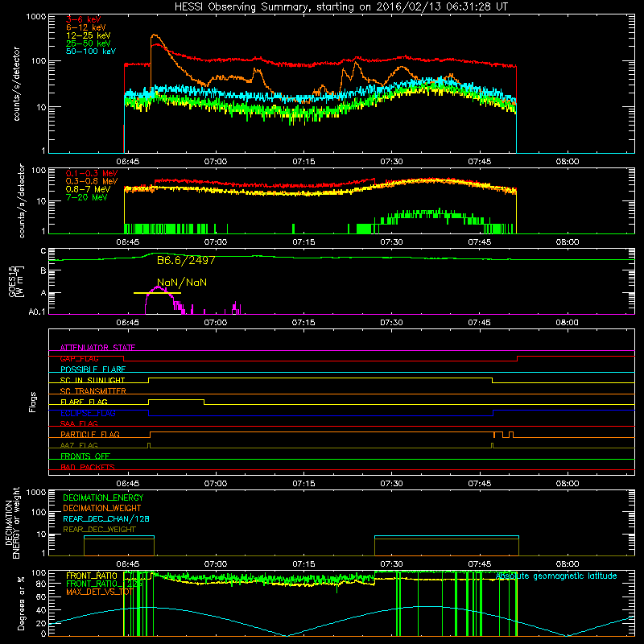
Task: Click the FLARE_FLAG label
Action: click(x=84, y=402)
